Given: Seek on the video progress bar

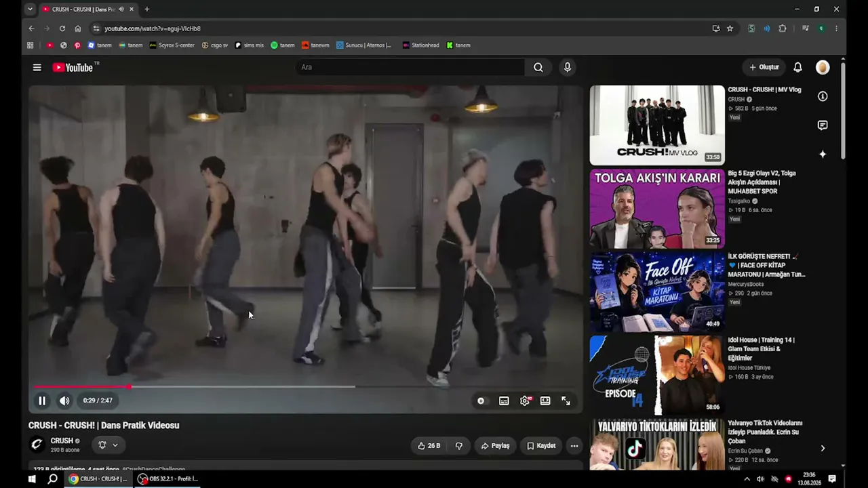Looking at the screenshot, I should point(306,386).
